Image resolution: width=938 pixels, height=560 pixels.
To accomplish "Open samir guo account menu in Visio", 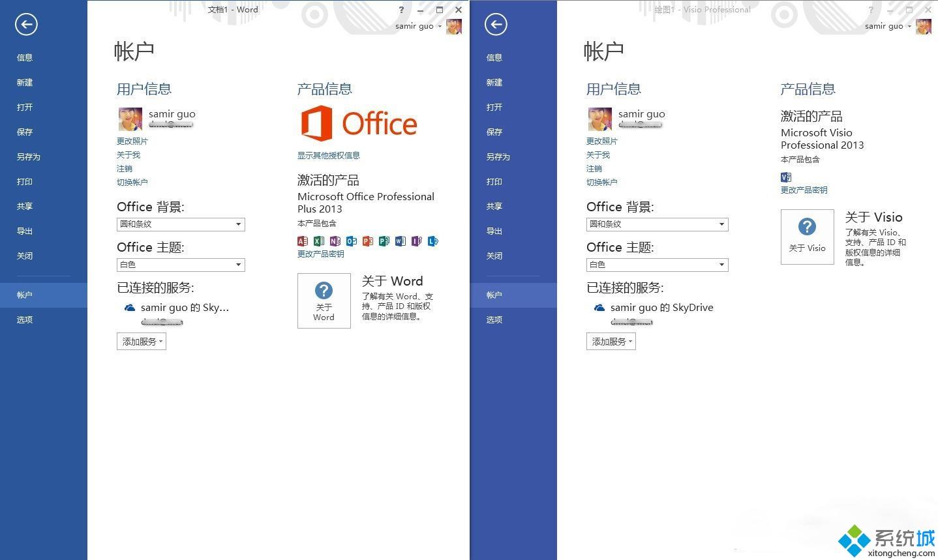I will coord(888,26).
